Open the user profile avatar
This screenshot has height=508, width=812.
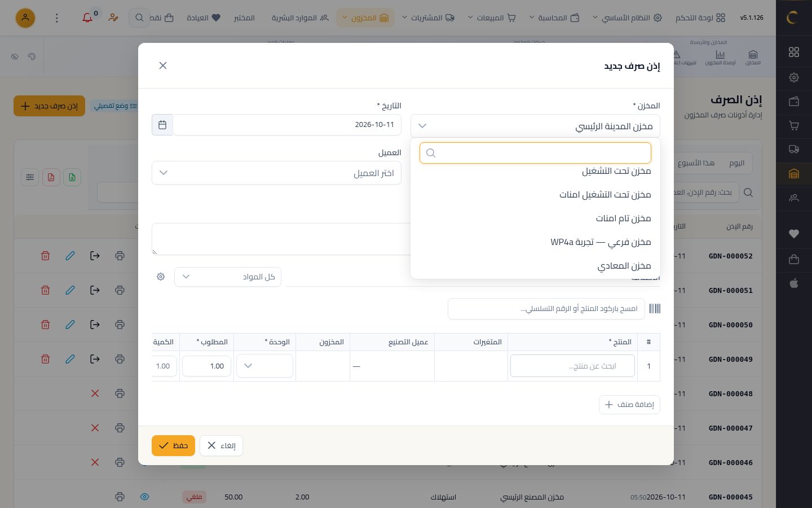pyautogui.click(x=25, y=18)
